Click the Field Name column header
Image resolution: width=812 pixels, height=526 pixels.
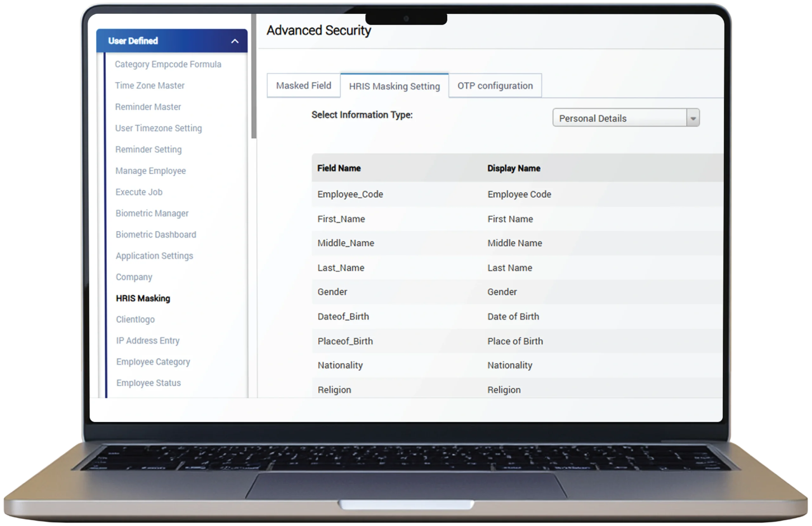(x=339, y=168)
